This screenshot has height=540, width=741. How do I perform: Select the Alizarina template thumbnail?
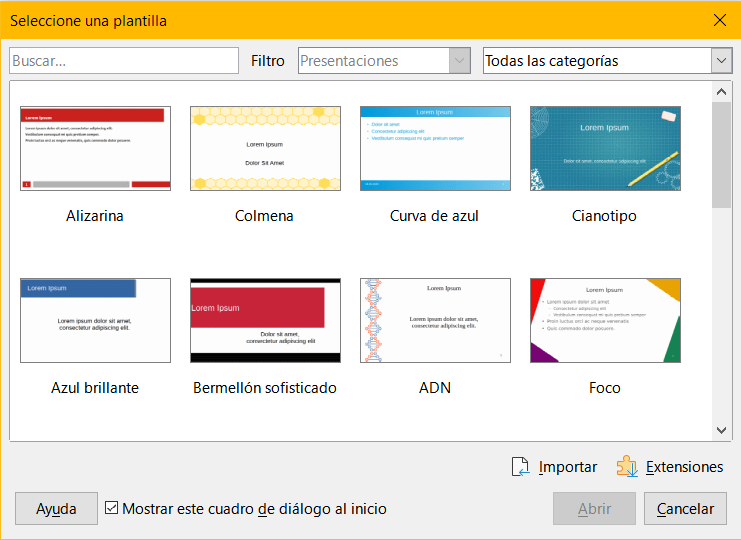coord(95,148)
